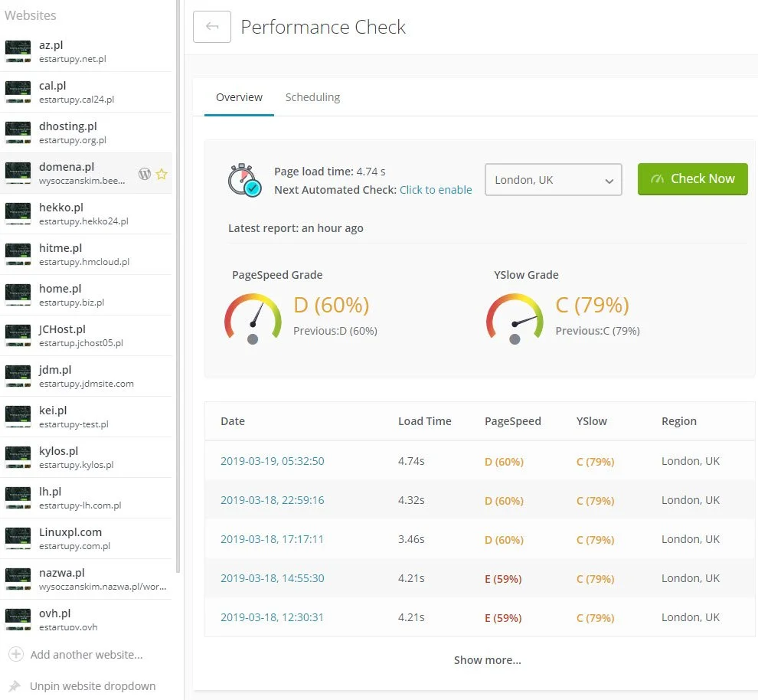The height and width of the screenshot is (700, 758).
Task: Click the WordPress icon on domena.pl
Action: pos(145,174)
